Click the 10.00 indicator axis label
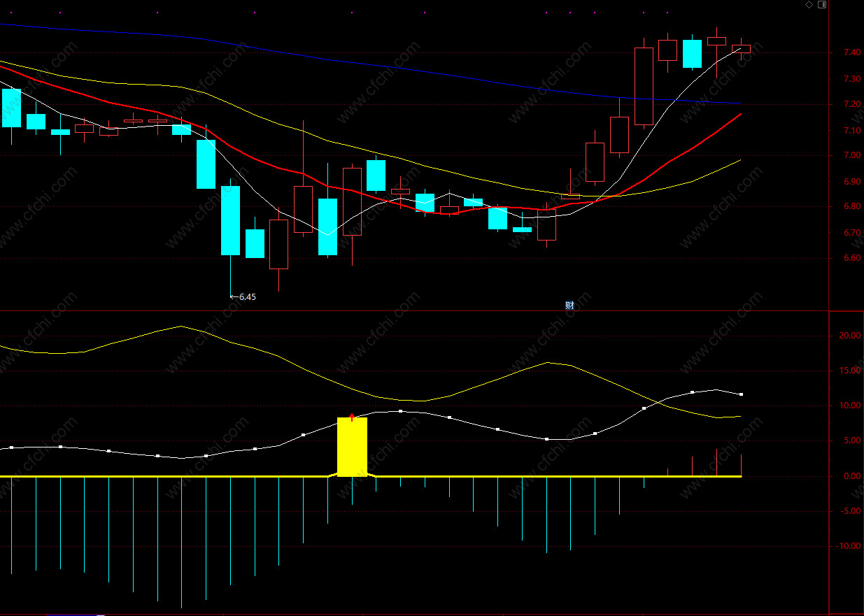 [849, 406]
